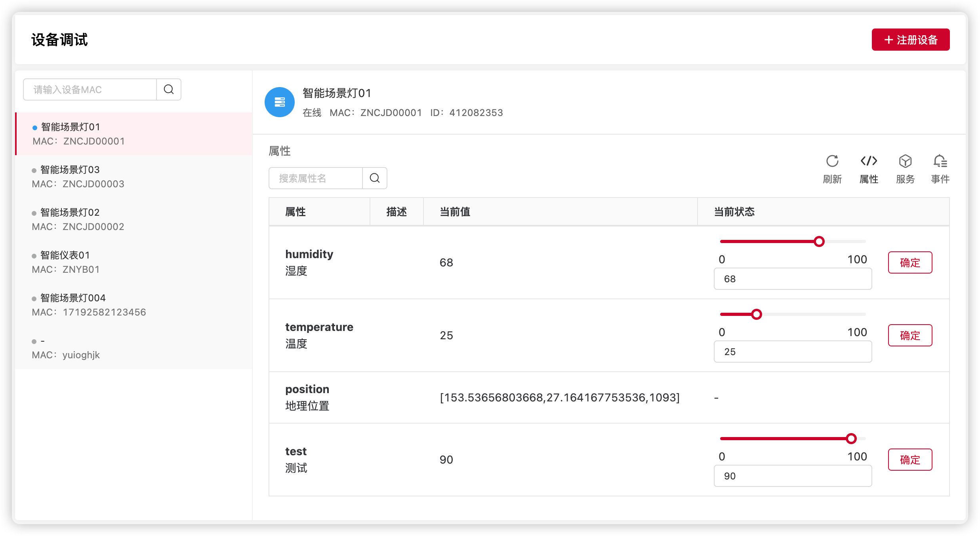Confirm the humidity value with 确定
Image resolution: width=980 pixels, height=536 pixels.
pos(910,262)
